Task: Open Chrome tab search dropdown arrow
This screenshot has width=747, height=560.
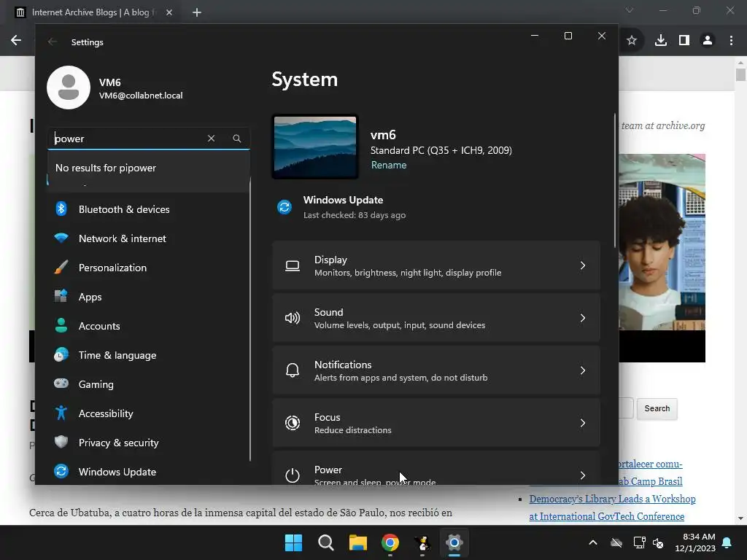Action: [x=630, y=10]
